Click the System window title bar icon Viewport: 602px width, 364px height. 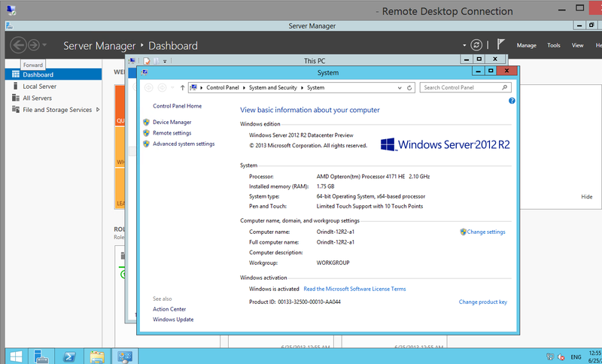[x=144, y=72]
